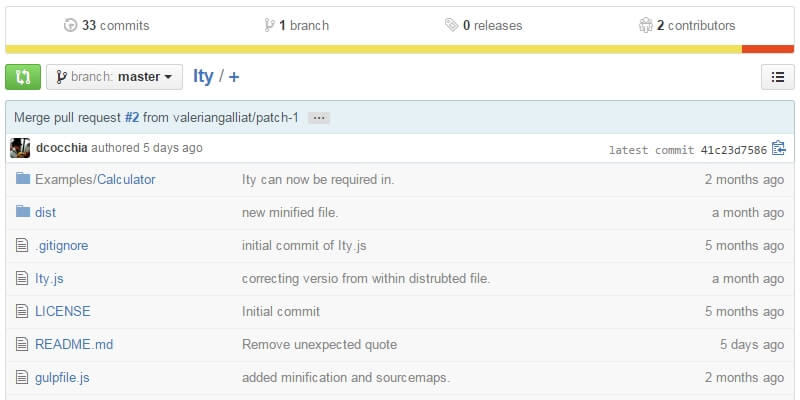Viewport: 800px width, 400px height.
Task: View the 2 contributors tab
Action: [686, 25]
